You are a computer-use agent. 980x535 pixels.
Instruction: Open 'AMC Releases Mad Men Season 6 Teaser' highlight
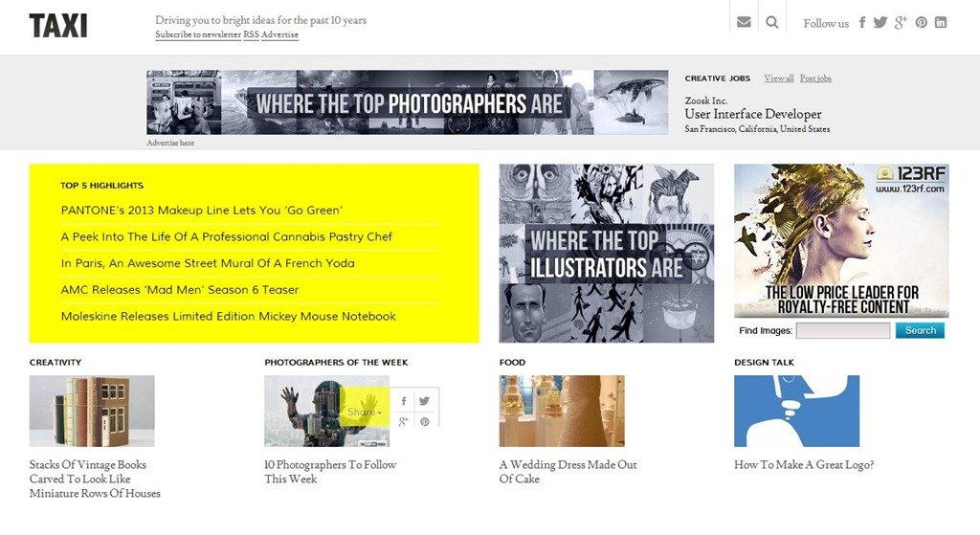click(x=180, y=290)
